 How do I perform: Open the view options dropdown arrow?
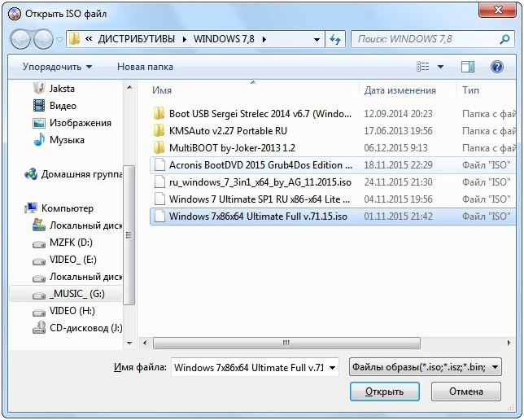(440, 67)
